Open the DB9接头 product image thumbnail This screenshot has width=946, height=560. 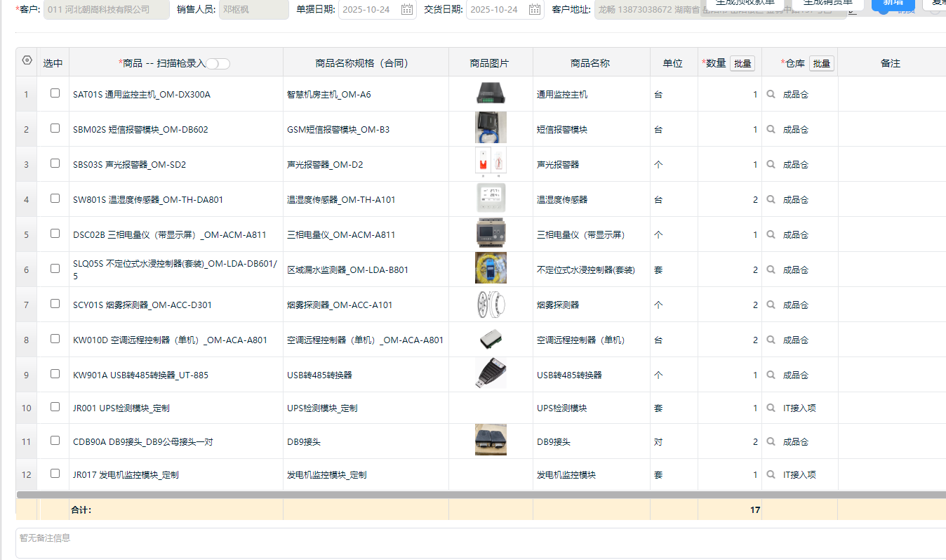pos(491,441)
